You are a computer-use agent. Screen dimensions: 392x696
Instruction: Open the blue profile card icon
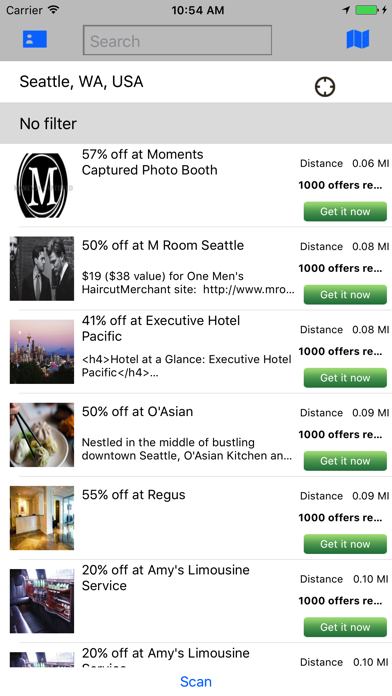(35, 39)
